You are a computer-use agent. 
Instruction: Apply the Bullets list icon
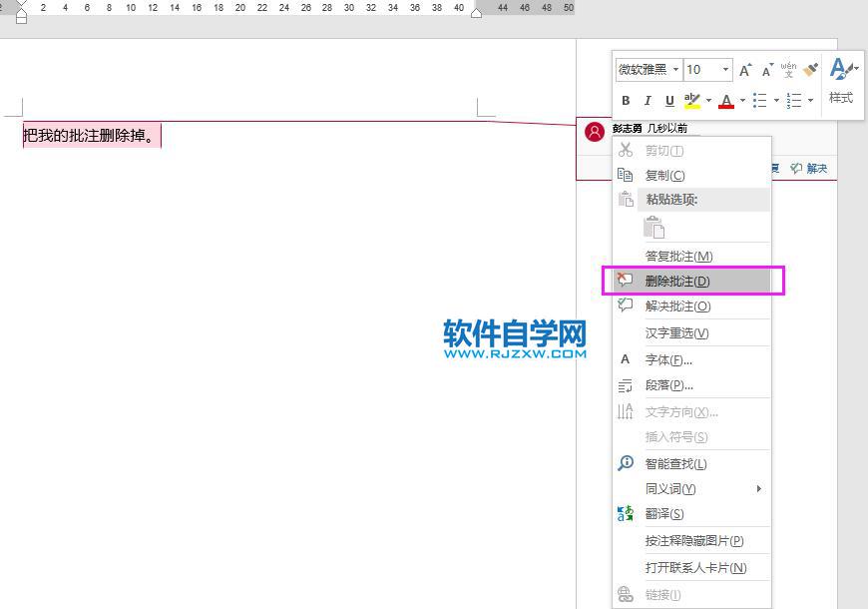(760, 100)
